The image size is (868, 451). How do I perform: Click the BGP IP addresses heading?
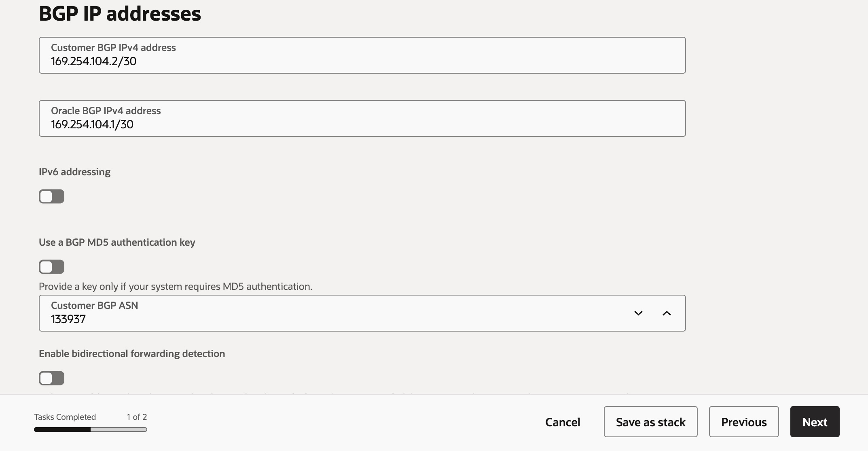tap(120, 13)
